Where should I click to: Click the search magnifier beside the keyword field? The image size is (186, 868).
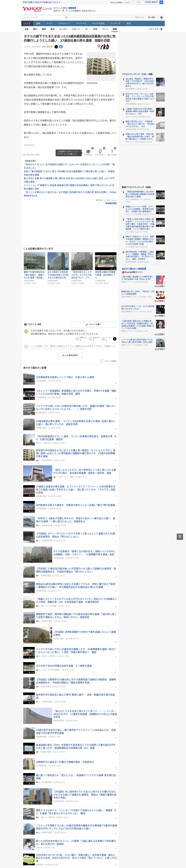click(x=66, y=17)
